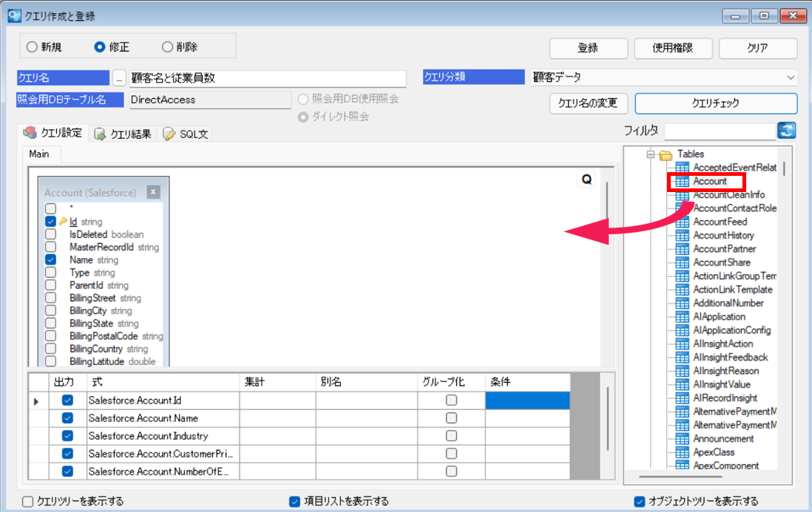The width and height of the screenshot is (812, 512).
Task: Toggle output checkbox for Salesforce.Account.Industry
Action: pos(67,435)
